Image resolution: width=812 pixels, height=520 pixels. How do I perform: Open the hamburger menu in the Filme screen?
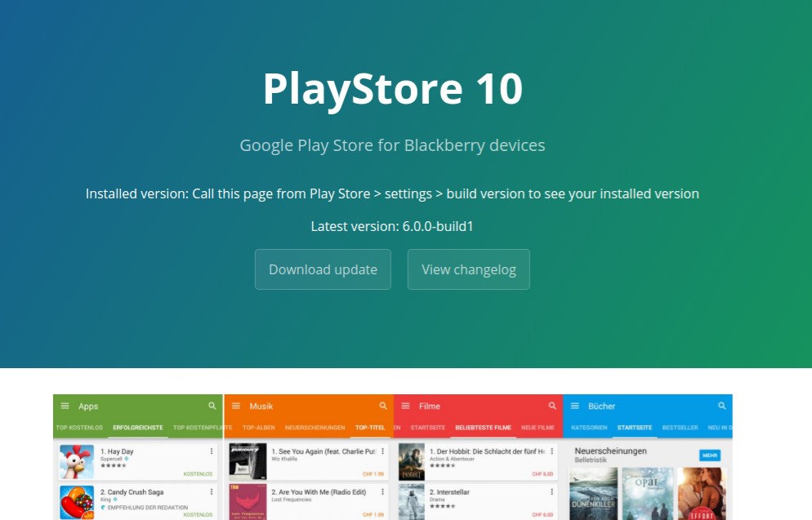(405, 407)
